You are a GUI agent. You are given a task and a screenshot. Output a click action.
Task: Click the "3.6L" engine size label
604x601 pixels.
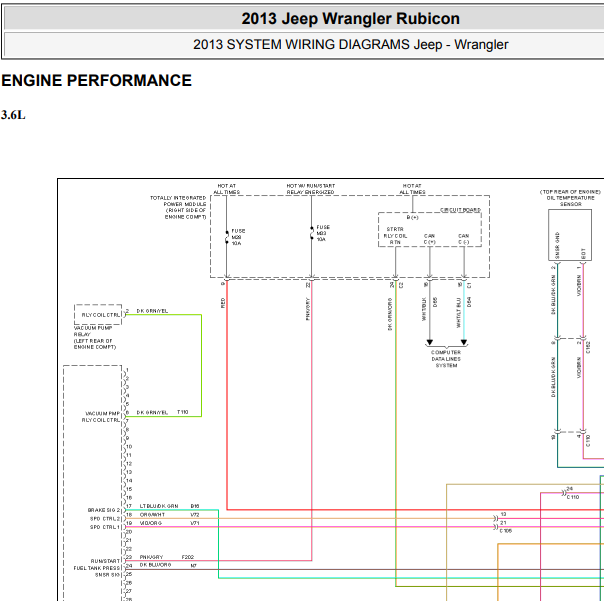click(x=13, y=115)
